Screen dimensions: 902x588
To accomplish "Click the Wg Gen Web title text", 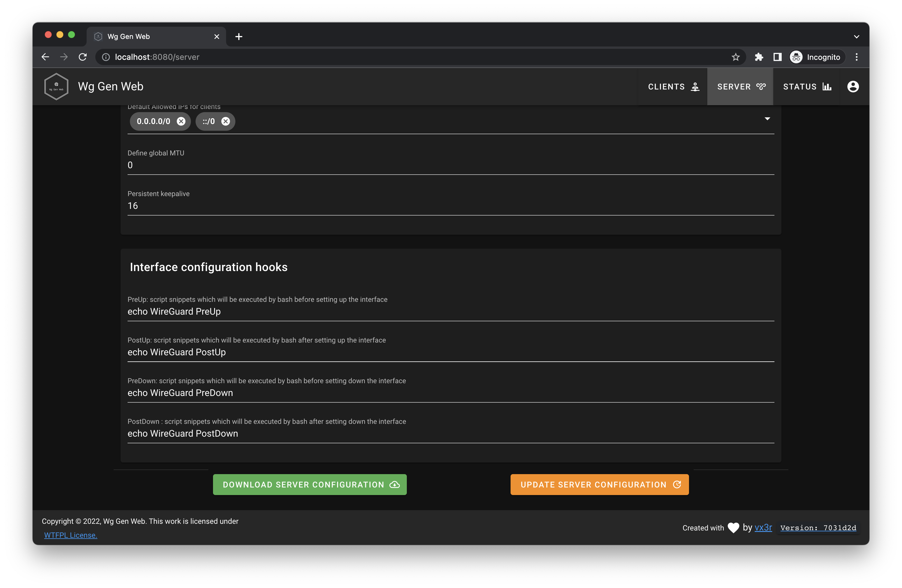I will (111, 87).
